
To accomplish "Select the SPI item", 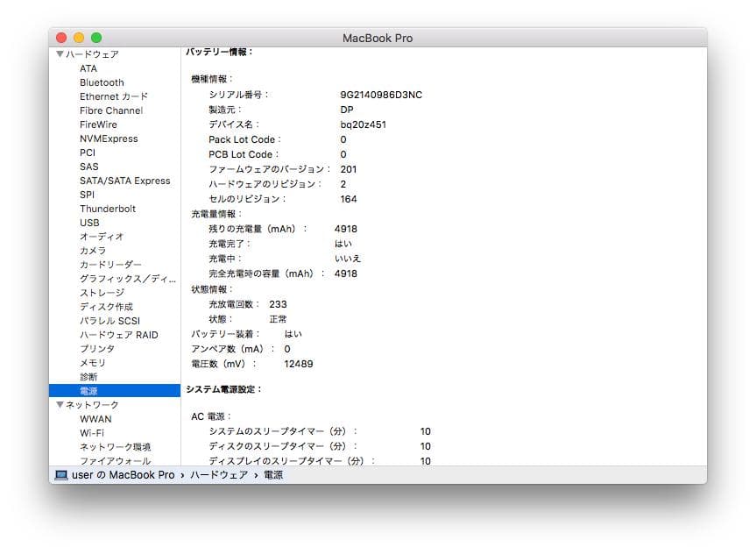I will coord(88,195).
